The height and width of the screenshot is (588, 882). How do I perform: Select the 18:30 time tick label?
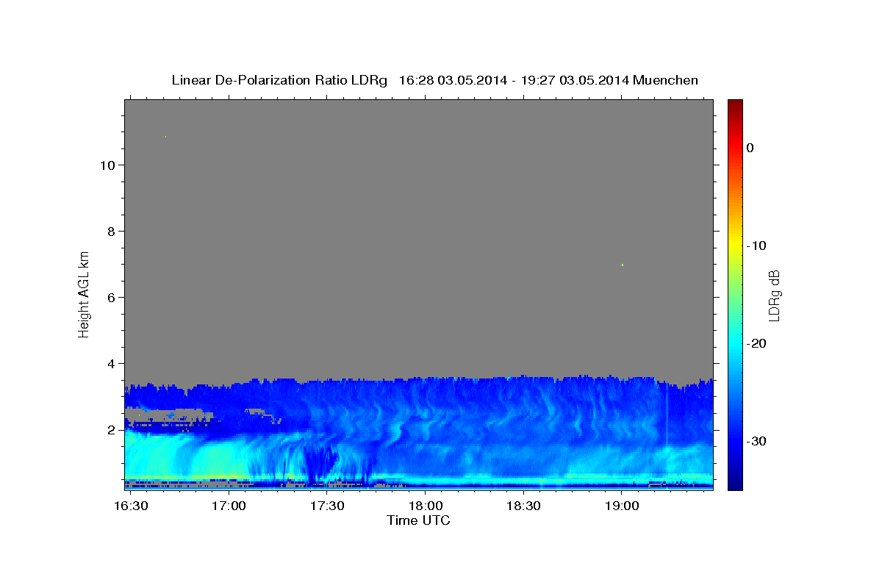(x=523, y=506)
